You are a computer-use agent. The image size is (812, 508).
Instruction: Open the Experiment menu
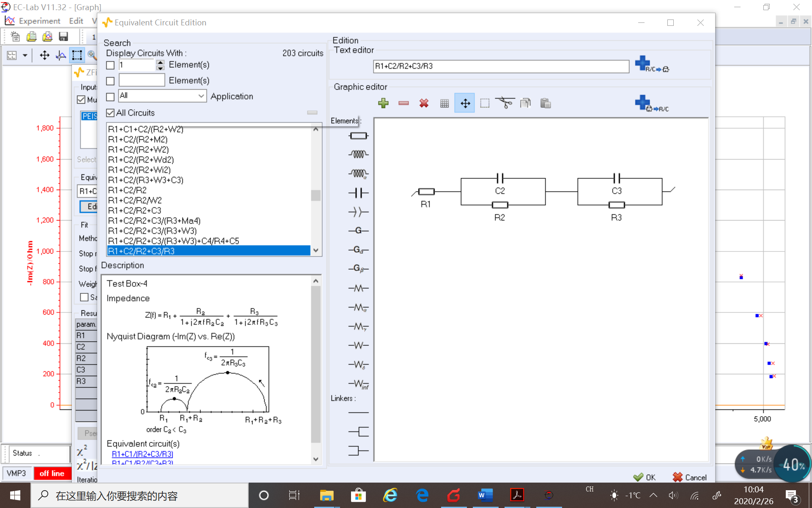point(39,21)
